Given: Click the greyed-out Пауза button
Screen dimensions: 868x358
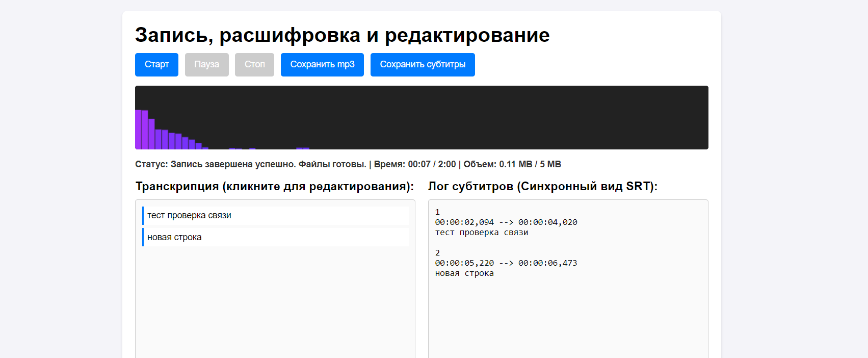Looking at the screenshot, I should click(206, 65).
